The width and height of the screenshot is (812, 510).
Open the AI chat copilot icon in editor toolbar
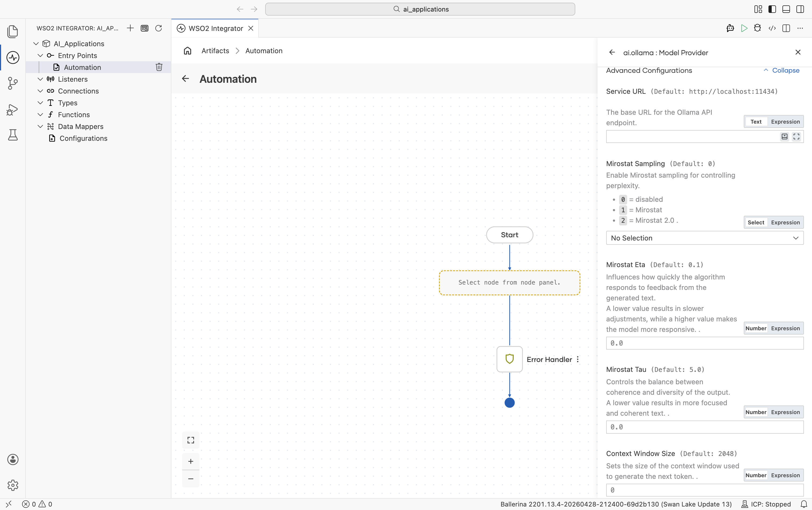click(730, 28)
